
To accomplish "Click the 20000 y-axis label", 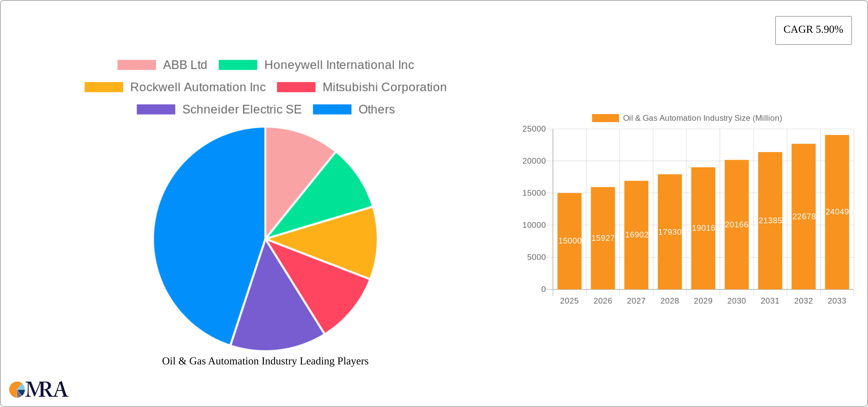I will pyautogui.click(x=534, y=161).
